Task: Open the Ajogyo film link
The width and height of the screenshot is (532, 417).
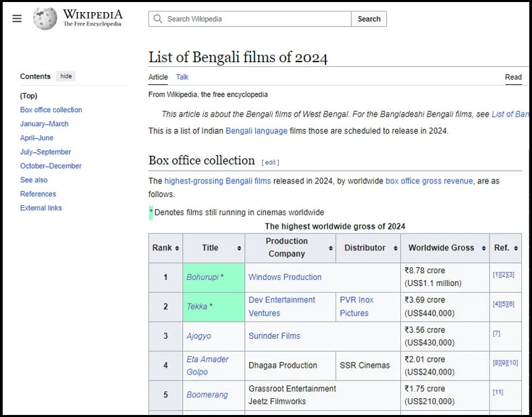Action: coord(198,336)
